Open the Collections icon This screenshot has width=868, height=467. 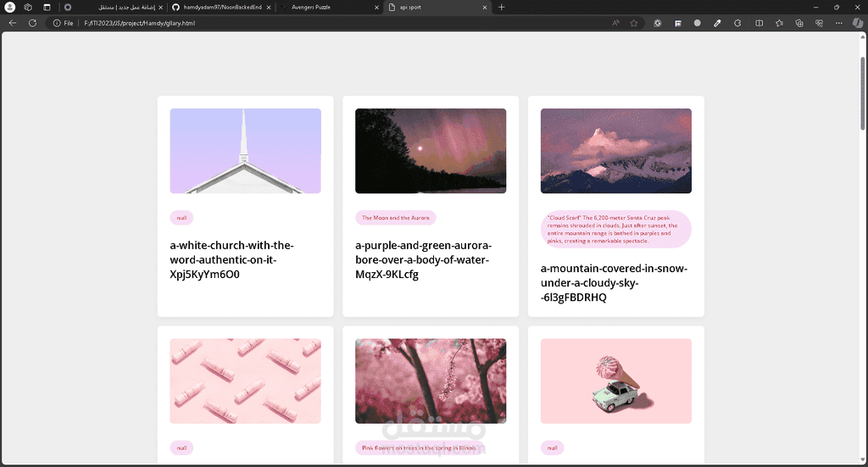[x=799, y=23]
